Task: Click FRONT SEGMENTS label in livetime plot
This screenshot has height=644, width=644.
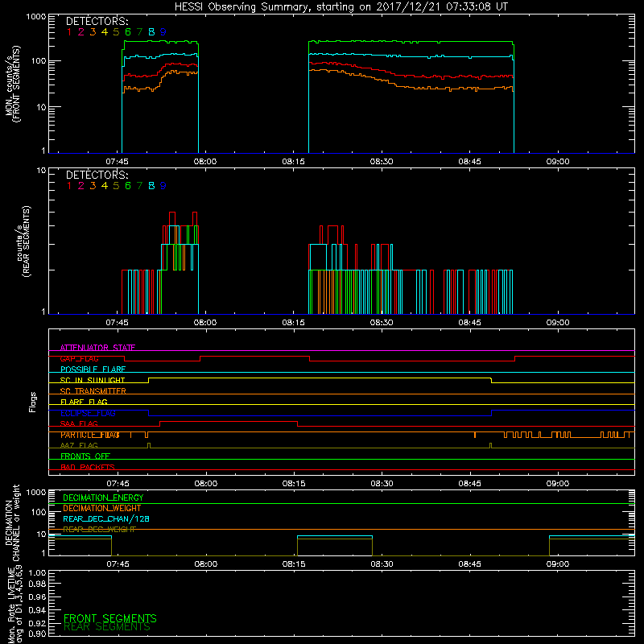Action: tap(110, 618)
